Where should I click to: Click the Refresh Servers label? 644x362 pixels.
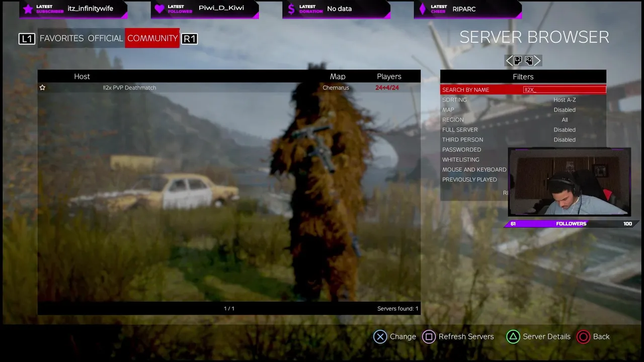(466, 337)
